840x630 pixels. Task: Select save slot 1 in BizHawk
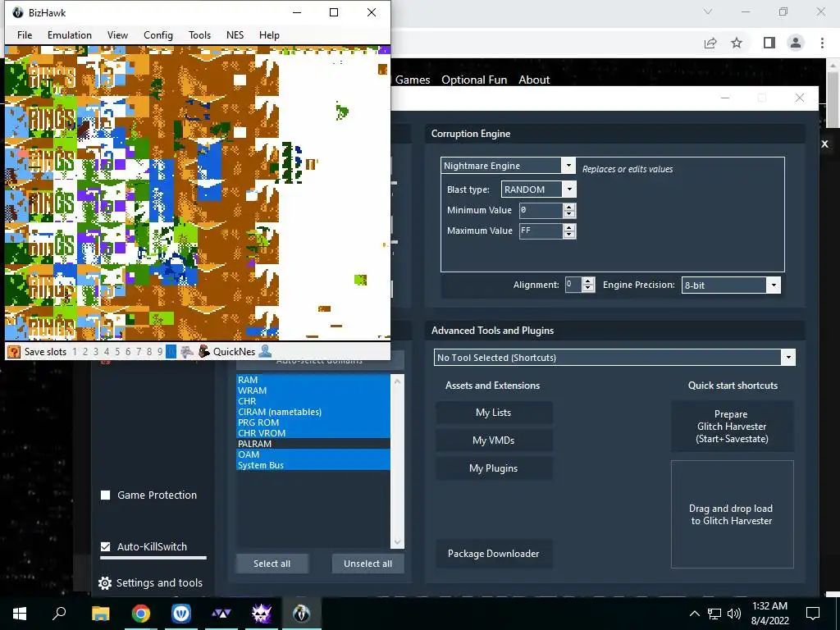75,352
